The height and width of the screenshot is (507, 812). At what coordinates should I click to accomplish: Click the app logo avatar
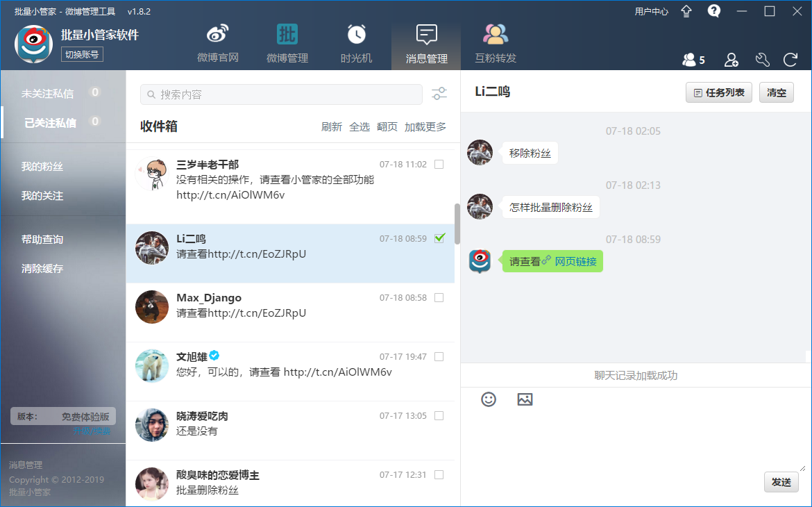(34, 44)
